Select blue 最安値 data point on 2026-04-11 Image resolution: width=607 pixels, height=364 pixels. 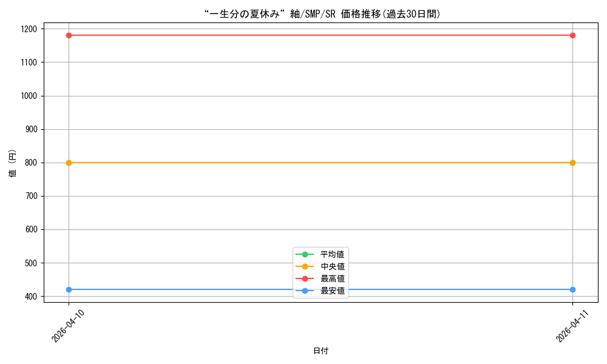click(x=572, y=290)
